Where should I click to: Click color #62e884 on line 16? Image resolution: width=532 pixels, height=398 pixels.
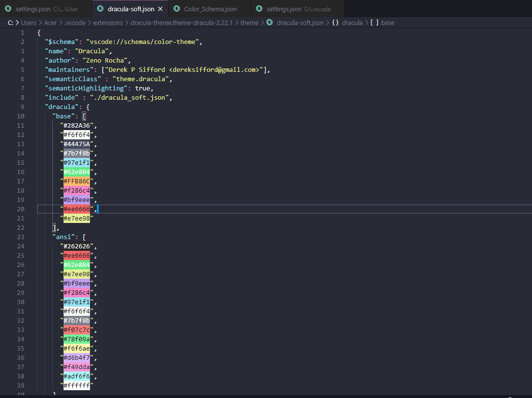[x=77, y=172]
